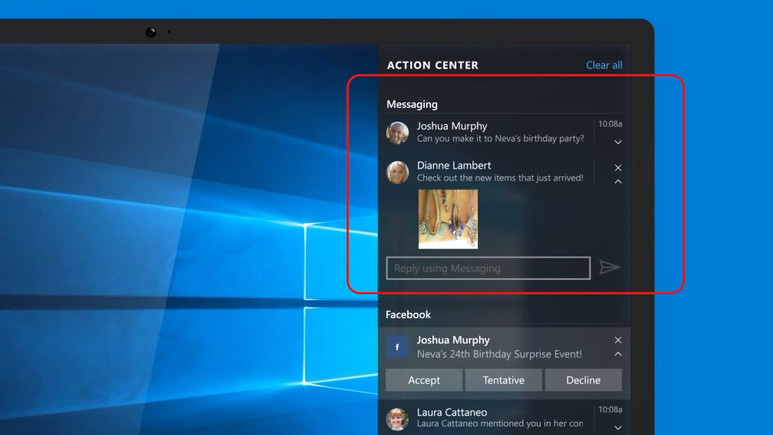The image size is (773, 435).
Task: Expand Laura Cattaneo's notification chevron
Action: point(618,428)
